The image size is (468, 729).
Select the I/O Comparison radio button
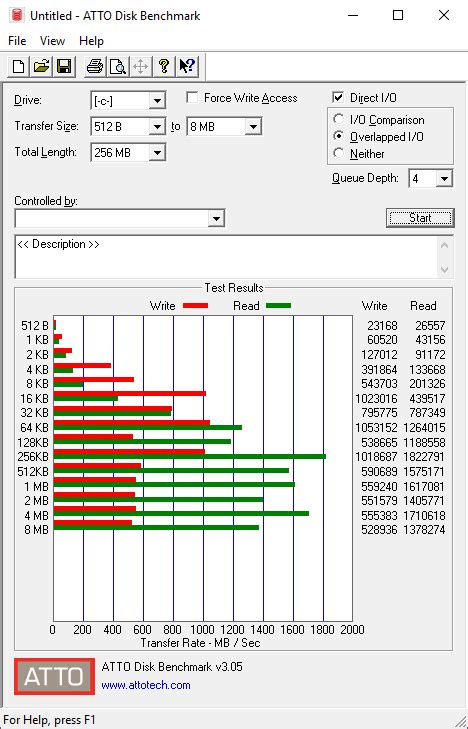click(x=339, y=119)
